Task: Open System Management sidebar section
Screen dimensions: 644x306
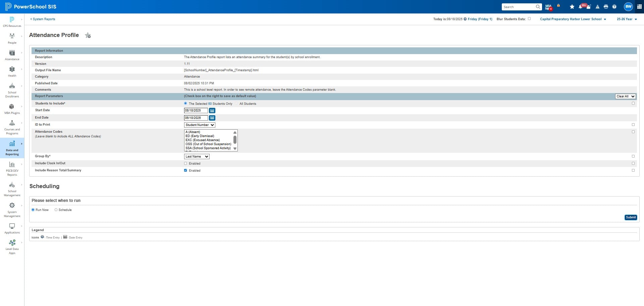Action: [x=12, y=210]
